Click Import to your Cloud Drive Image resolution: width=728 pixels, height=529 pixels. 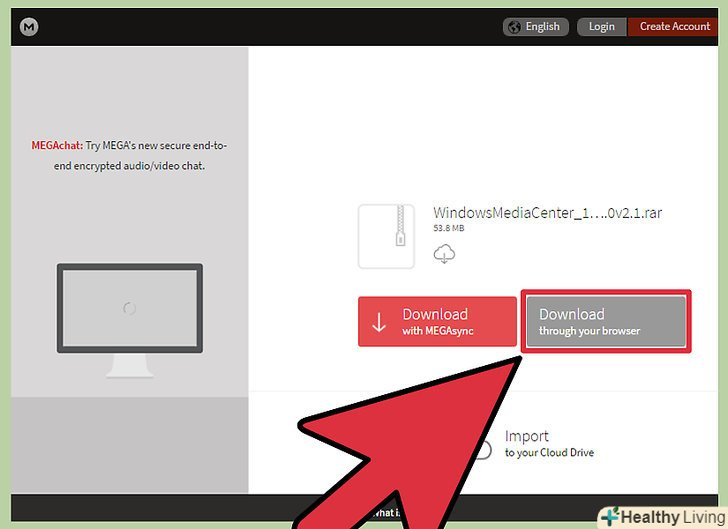(x=549, y=444)
